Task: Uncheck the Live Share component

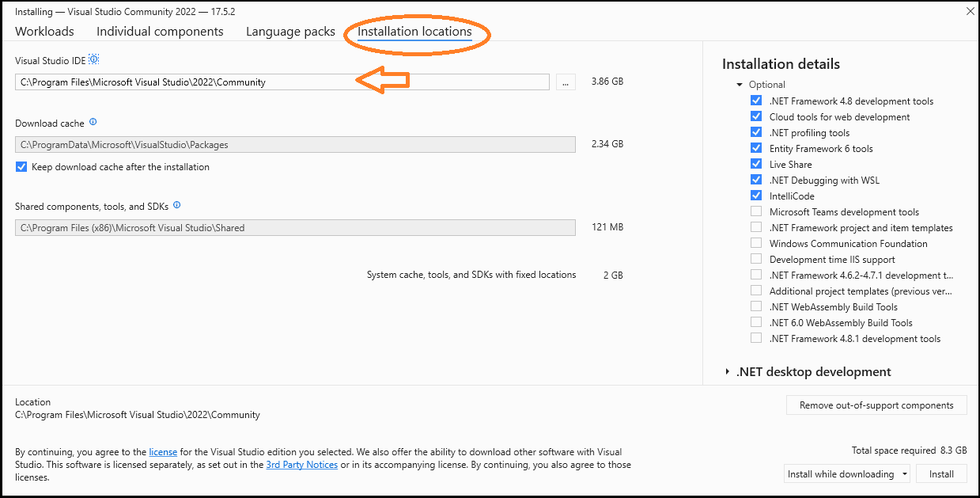Action: tap(756, 163)
